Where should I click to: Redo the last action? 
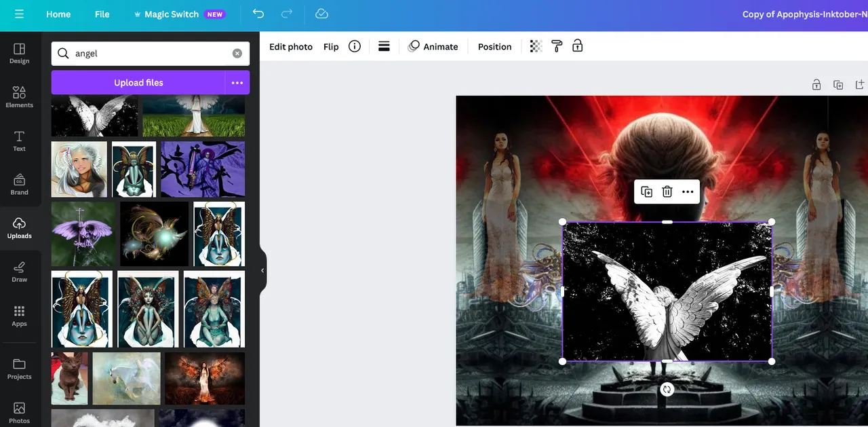tap(287, 14)
